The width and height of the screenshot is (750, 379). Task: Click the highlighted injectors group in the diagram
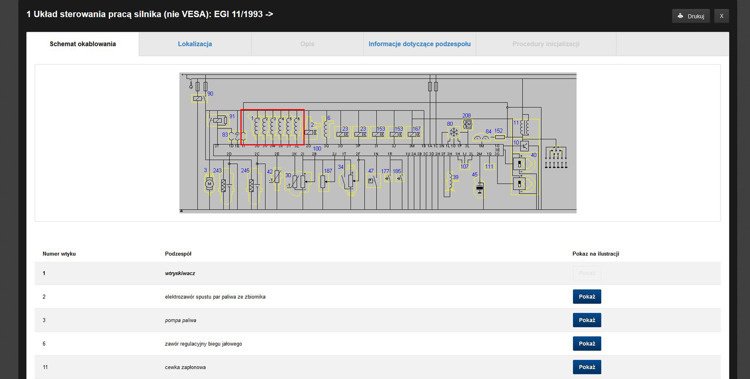coord(273,127)
